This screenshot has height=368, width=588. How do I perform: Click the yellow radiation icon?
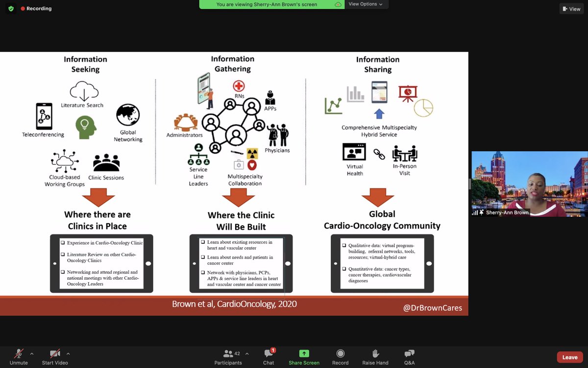coord(252,153)
